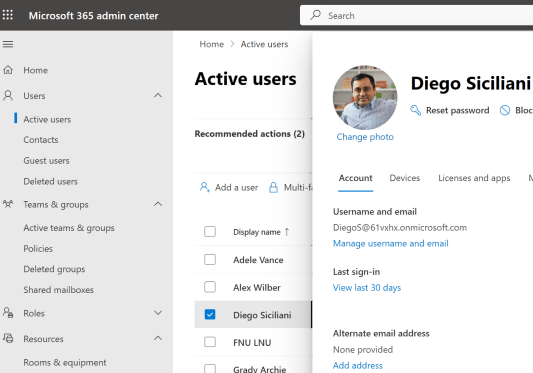Click Manage username and email link
This screenshot has height=373, width=533.
391,243
